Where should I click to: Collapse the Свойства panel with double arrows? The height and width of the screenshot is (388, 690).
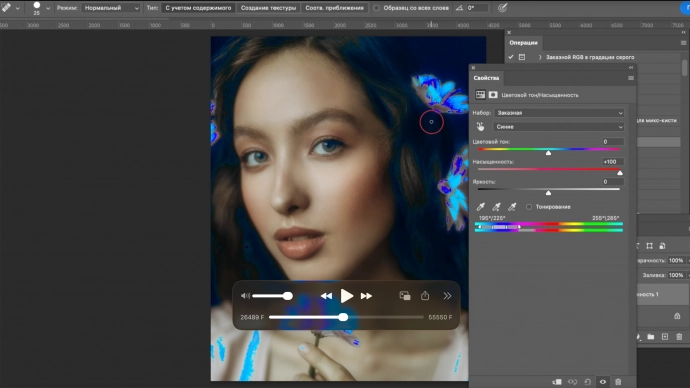[x=631, y=68]
